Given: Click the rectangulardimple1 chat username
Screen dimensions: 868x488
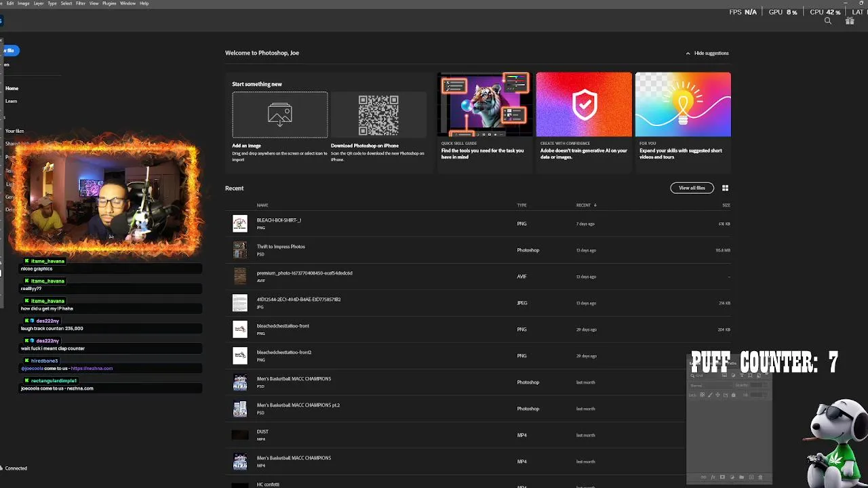Looking at the screenshot, I should (54, 381).
